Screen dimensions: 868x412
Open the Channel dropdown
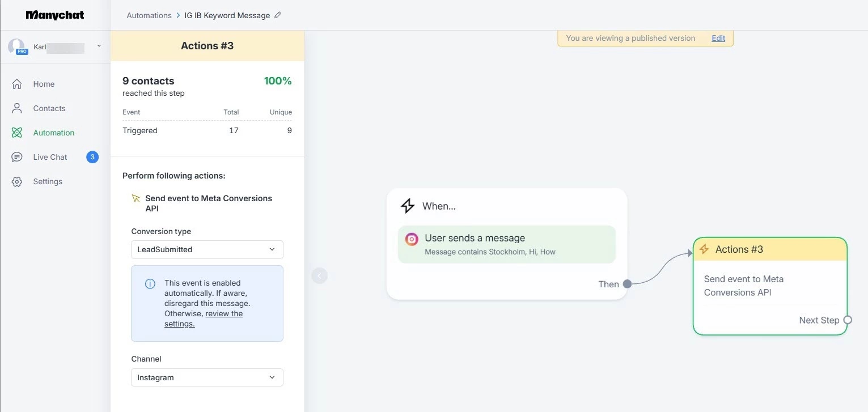(x=207, y=377)
